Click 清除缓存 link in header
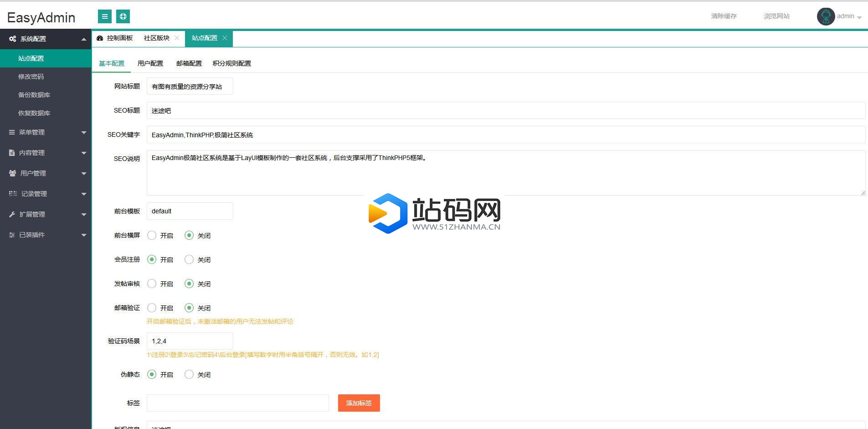Screen dimensions: 868x429 724,16
